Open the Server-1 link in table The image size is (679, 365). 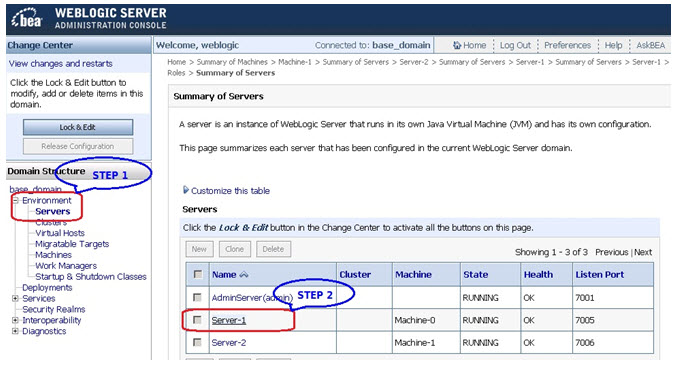coord(229,320)
